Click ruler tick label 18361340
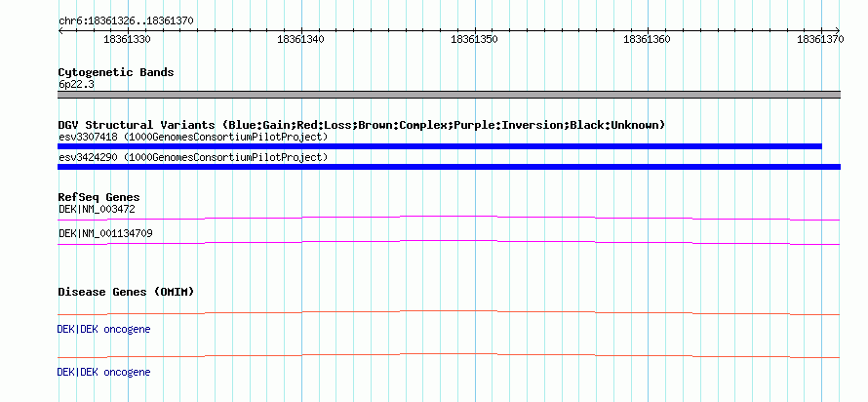The height and width of the screenshot is (402, 868). click(300, 39)
